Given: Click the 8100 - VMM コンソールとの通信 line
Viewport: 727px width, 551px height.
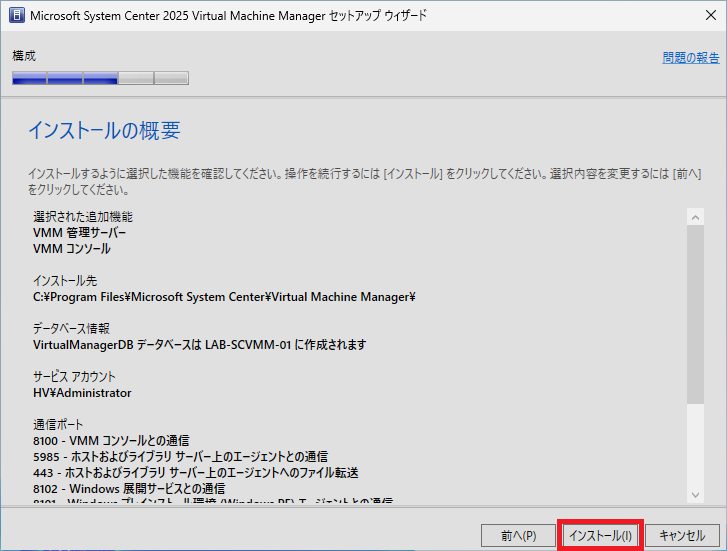Looking at the screenshot, I should 111,441.
